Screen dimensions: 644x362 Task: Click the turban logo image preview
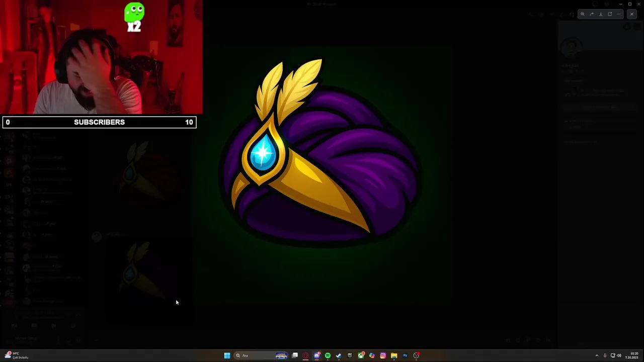(321, 175)
